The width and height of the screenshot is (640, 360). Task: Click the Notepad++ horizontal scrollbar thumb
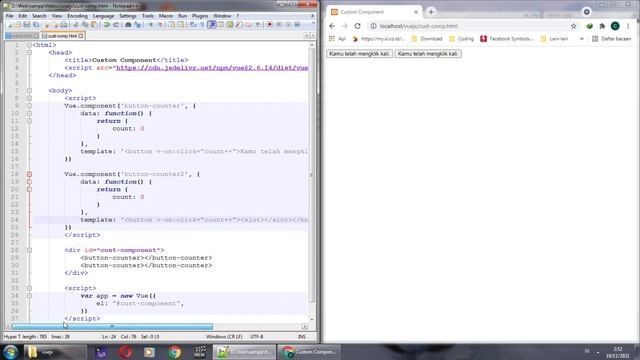[112, 327]
